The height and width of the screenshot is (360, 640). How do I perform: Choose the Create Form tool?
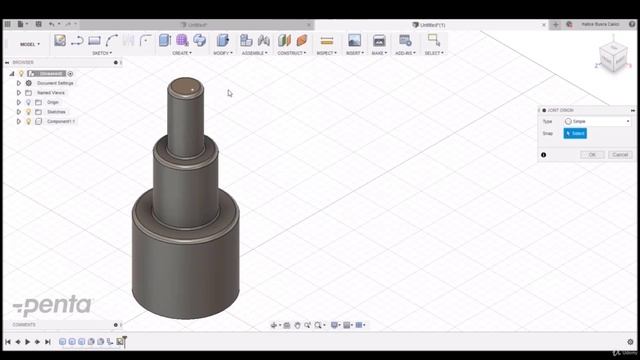tap(182, 40)
